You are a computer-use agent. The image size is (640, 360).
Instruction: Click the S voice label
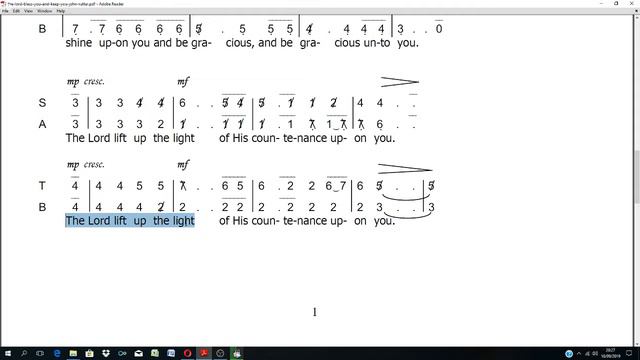pos(42,103)
